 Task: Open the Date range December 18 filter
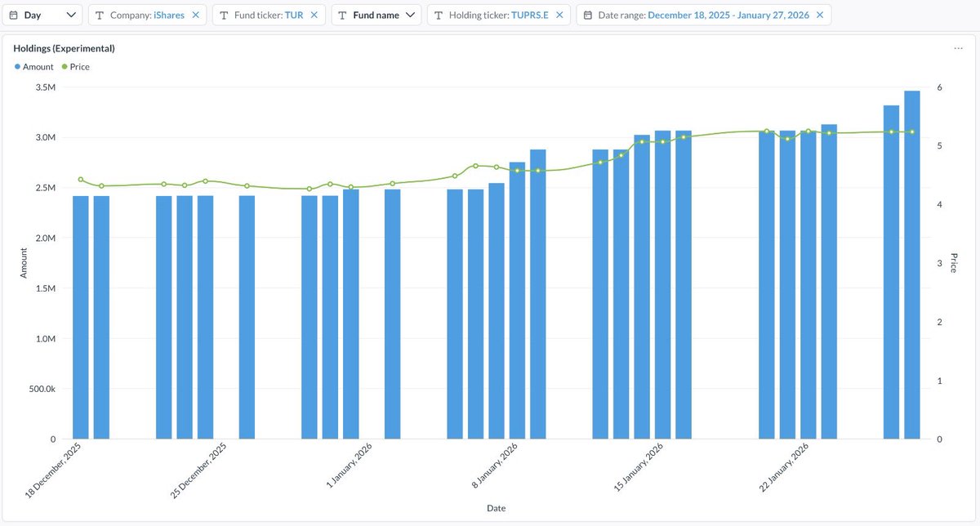[703, 15]
